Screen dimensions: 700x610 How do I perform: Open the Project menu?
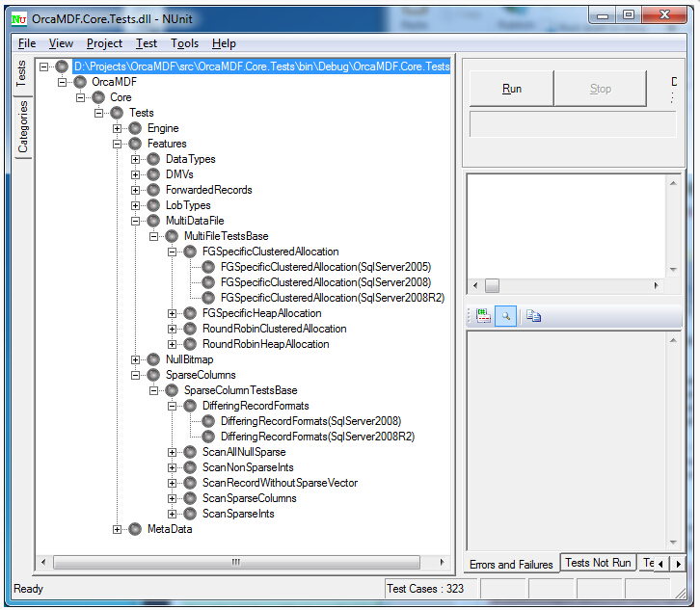pyautogui.click(x=104, y=43)
